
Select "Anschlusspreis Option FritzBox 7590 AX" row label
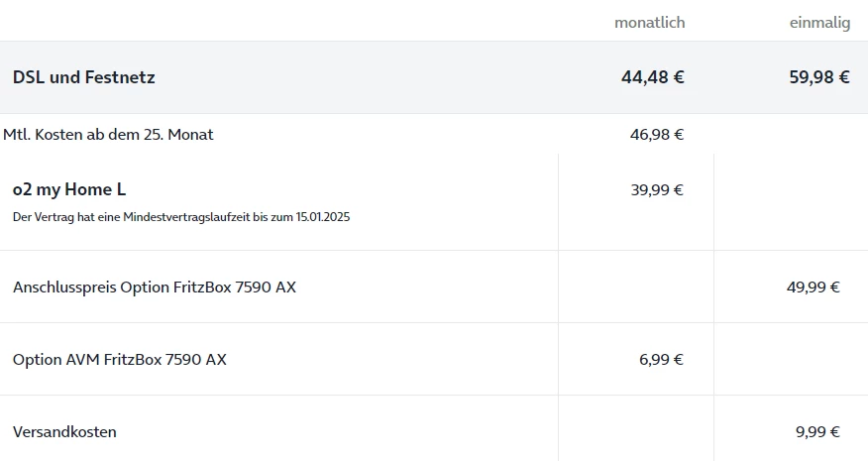155,288
